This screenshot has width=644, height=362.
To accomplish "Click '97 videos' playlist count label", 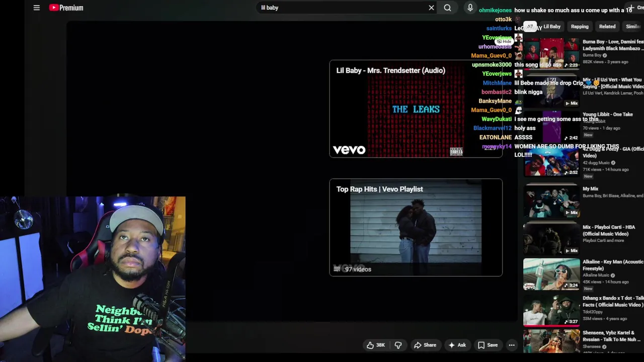I will pos(358,269).
